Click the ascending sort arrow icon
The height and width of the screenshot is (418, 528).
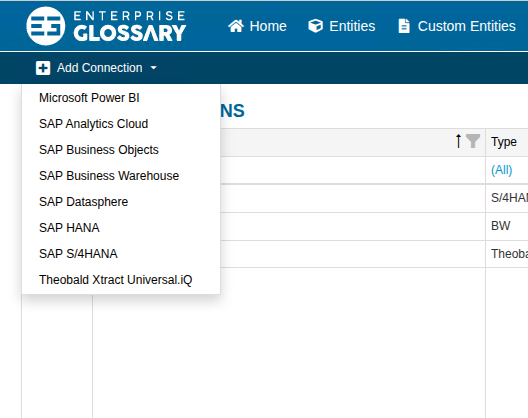click(458, 141)
